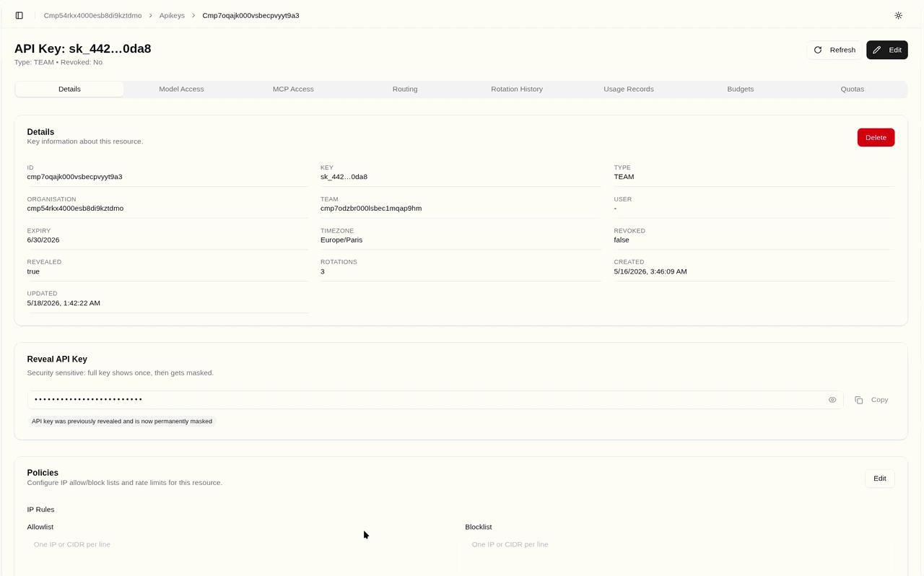Click the Organisation value cmp54rkx4000esb8di9kztdmo

pos(75,209)
